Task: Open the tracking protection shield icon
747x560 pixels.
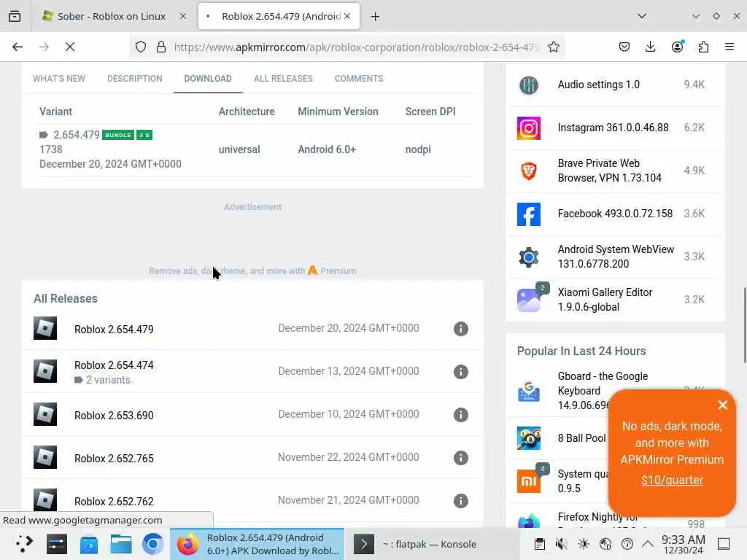Action: (141, 47)
